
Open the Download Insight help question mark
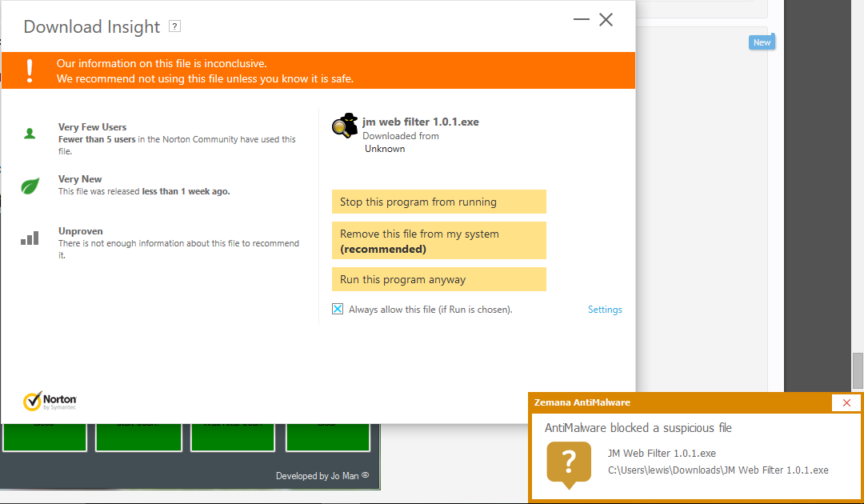[x=174, y=26]
